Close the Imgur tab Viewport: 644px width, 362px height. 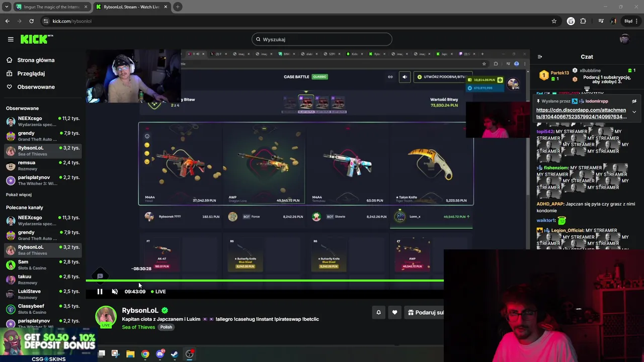pyautogui.click(x=86, y=7)
